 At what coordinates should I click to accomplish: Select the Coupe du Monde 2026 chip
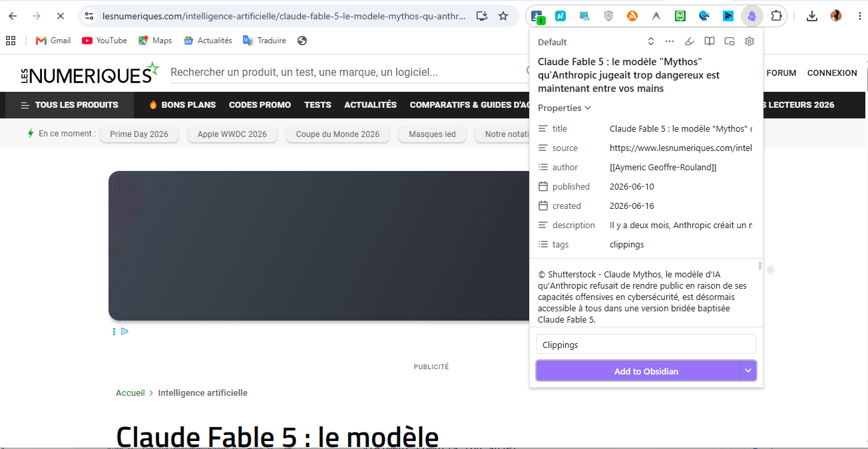[337, 134]
